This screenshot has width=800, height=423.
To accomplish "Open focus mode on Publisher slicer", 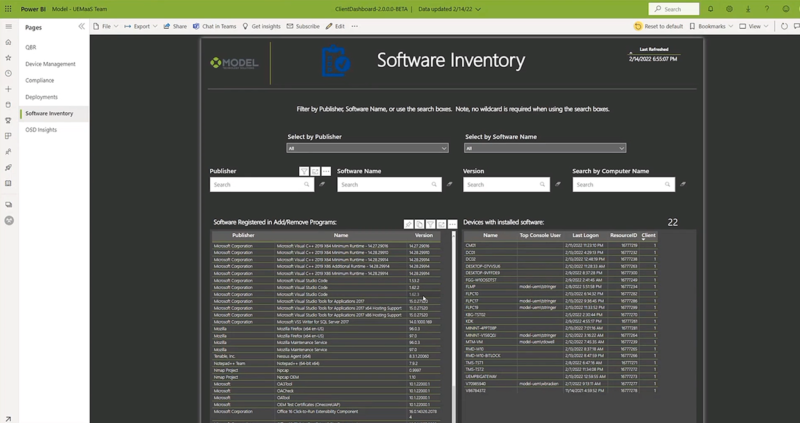I will 315,171.
